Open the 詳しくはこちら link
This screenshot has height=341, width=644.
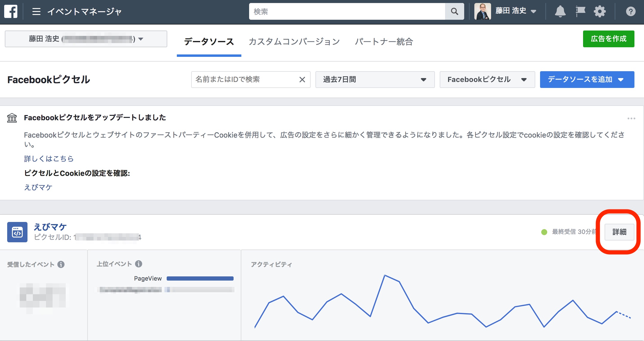[x=49, y=159]
